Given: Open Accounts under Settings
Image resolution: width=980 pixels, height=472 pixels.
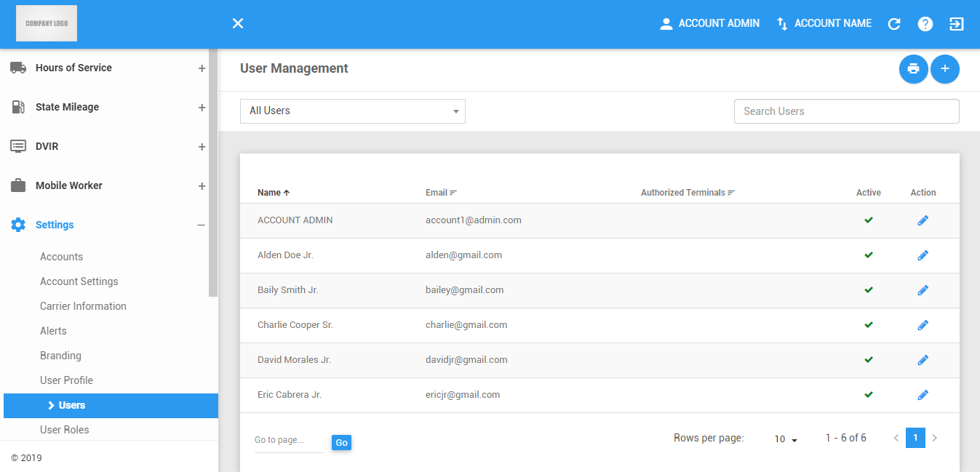Looking at the screenshot, I should [x=61, y=257].
